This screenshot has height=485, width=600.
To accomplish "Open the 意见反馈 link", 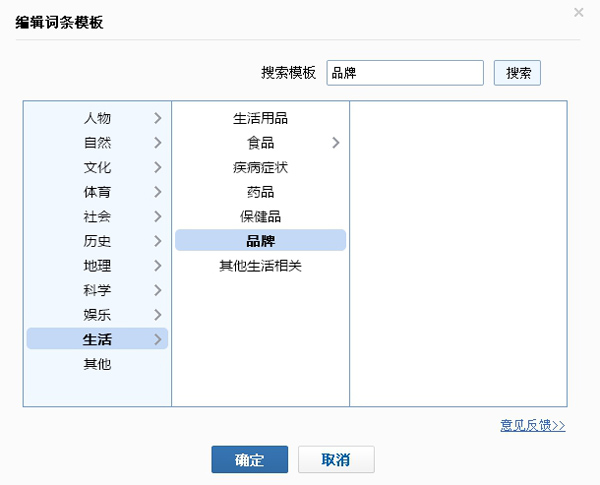I will [532, 425].
